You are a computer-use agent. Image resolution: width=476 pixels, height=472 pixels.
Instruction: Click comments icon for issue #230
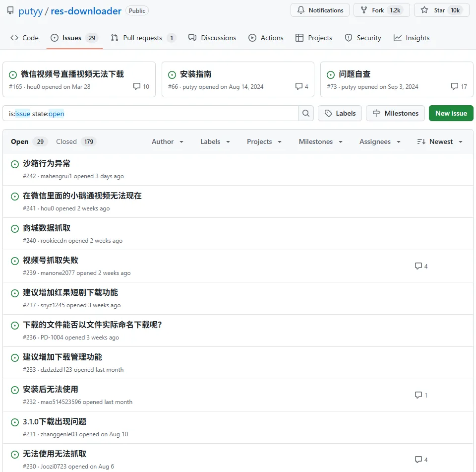(418, 460)
